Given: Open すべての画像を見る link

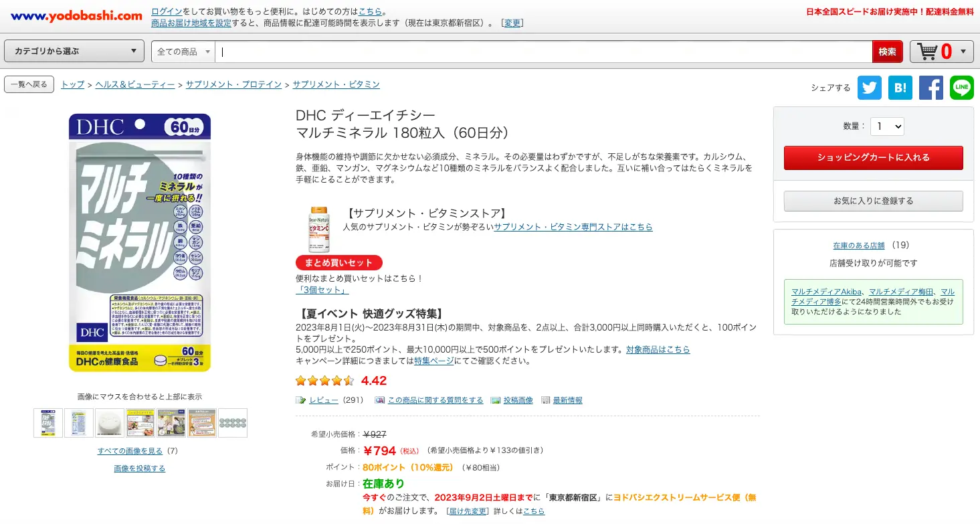Looking at the screenshot, I should 130,451.
